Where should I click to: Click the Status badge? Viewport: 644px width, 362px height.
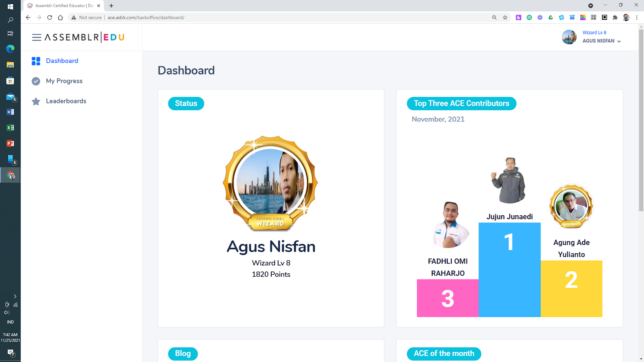186,103
